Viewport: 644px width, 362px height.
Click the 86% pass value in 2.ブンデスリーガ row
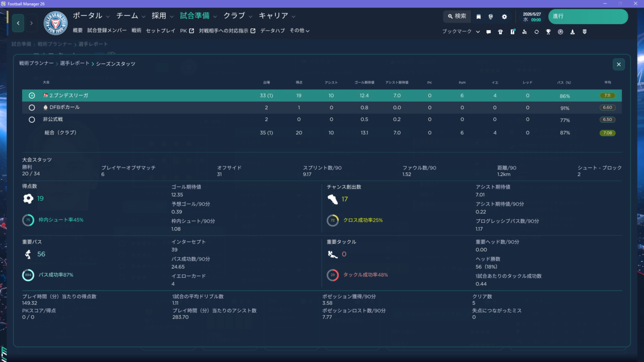pyautogui.click(x=565, y=96)
